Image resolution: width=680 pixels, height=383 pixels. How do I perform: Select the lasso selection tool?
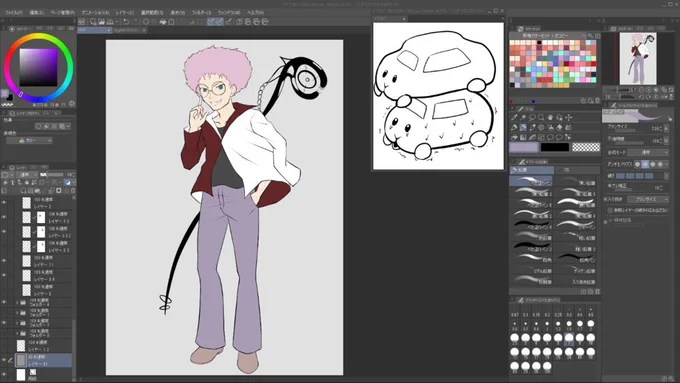(532, 118)
